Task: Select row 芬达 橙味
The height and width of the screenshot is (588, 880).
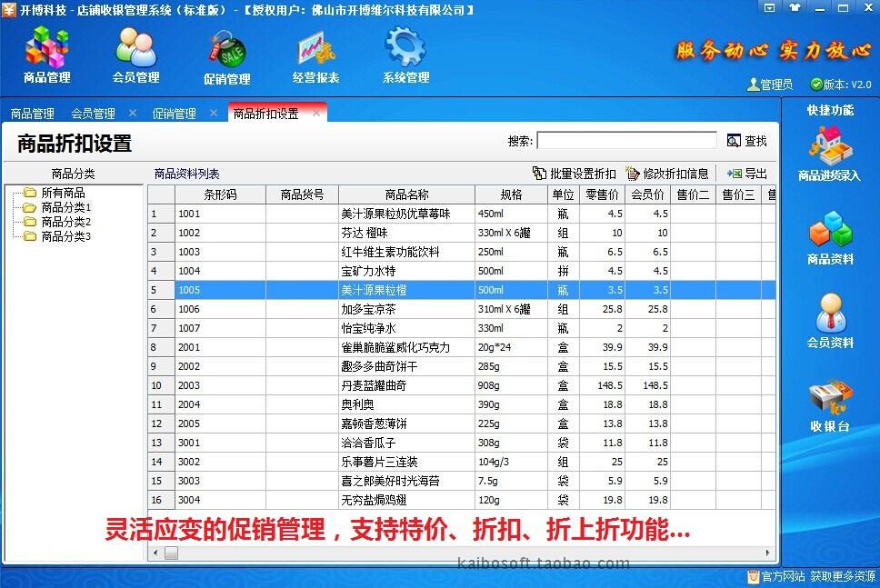Action: click(462, 233)
